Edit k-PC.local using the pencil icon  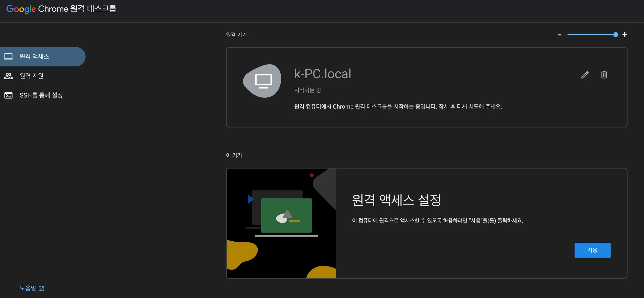(x=585, y=75)
